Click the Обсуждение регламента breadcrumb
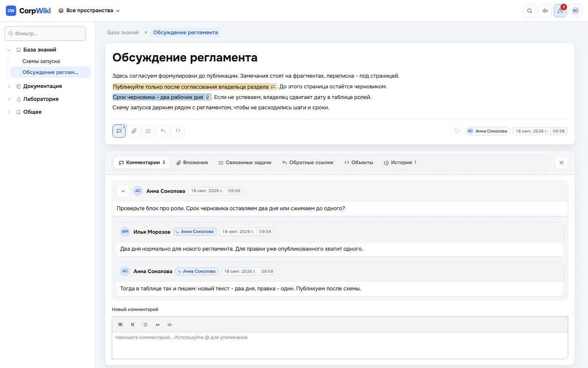The width and height of the screenshot is (588, 368). click(185, 33)
